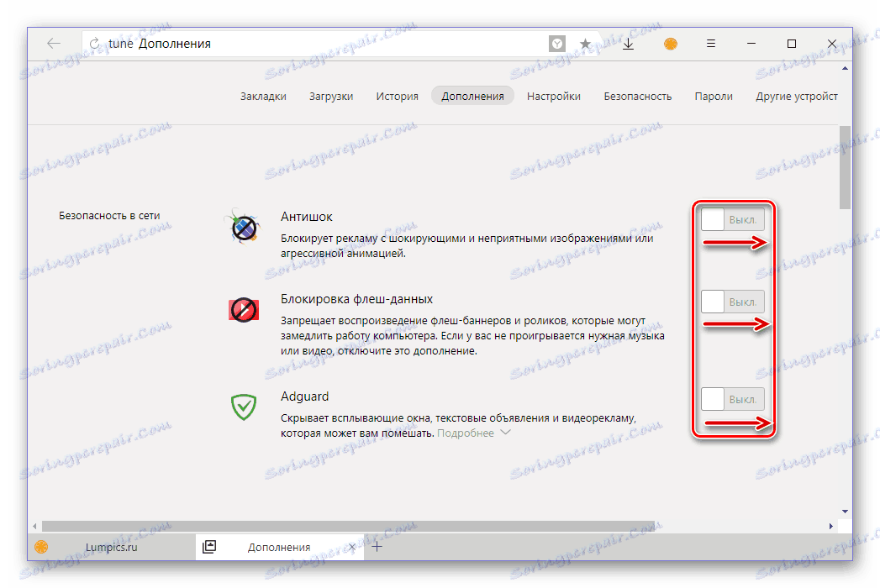Switch on the Adguard toggle
The width and height of the screenshot is (880, 588).
point(732,399)
